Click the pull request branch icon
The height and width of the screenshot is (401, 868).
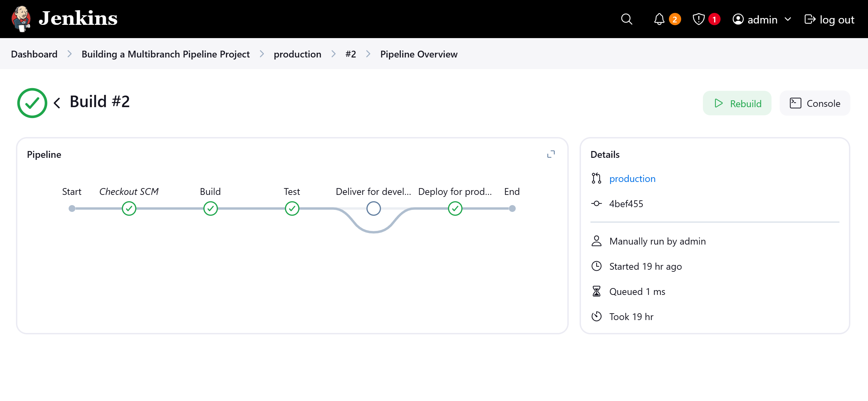tap(596, 178)
